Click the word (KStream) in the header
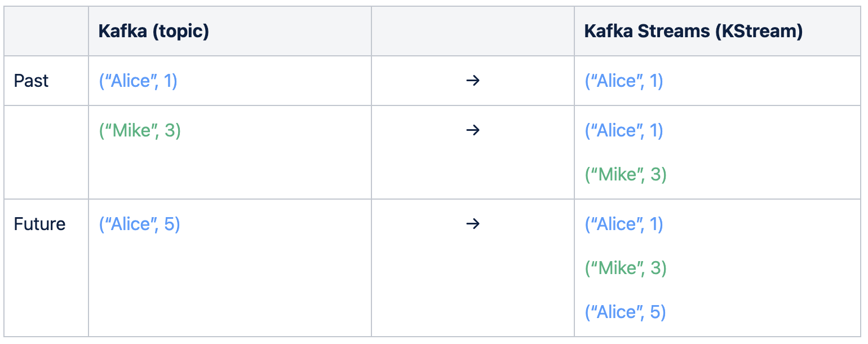 pyautogui.click(x=759, y=32)
